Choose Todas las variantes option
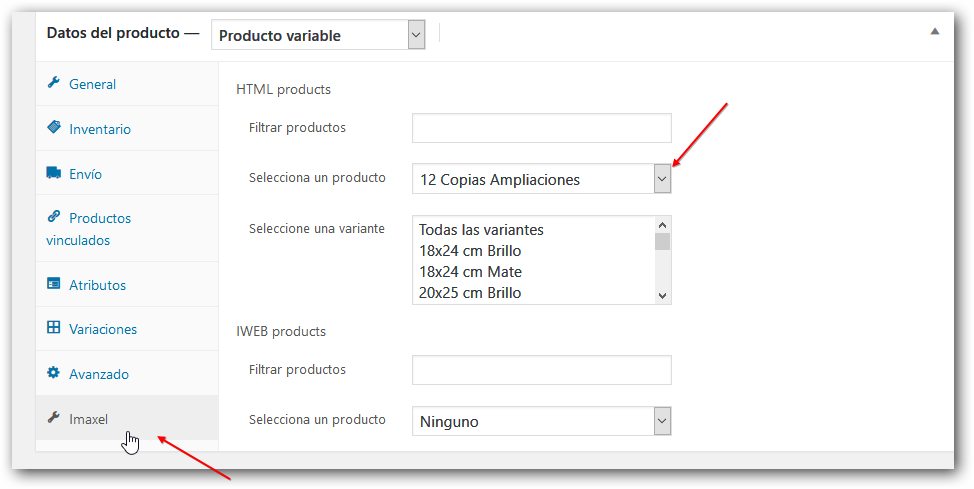The height and width of the screenshot is (489, 974). point(481,230)
